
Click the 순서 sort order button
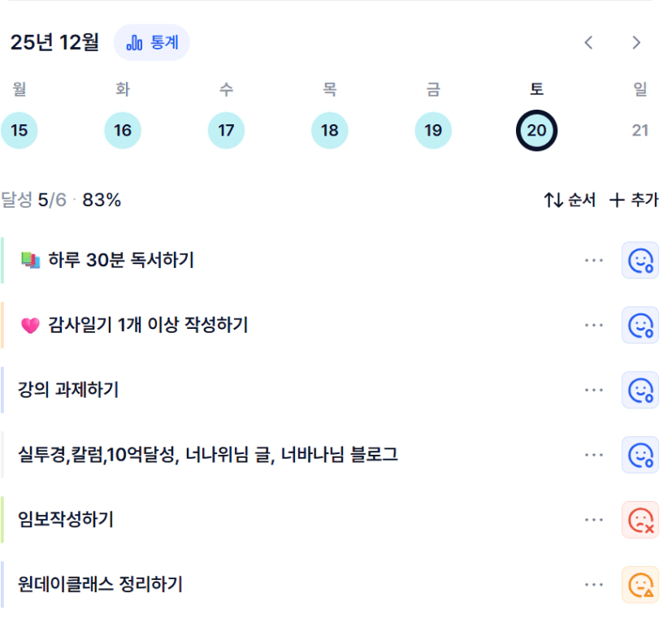tap(570, 200)
